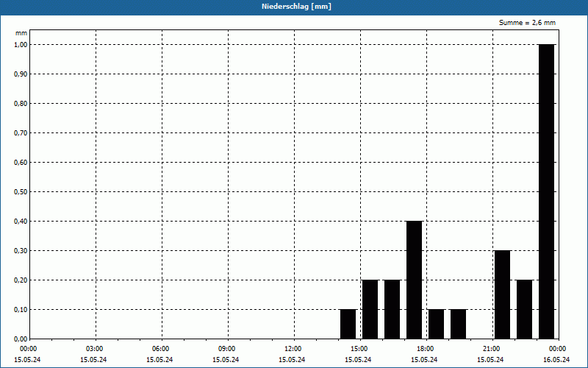
Task: Click the 0,70 y-axis value
Action: (x=21, y=133)
